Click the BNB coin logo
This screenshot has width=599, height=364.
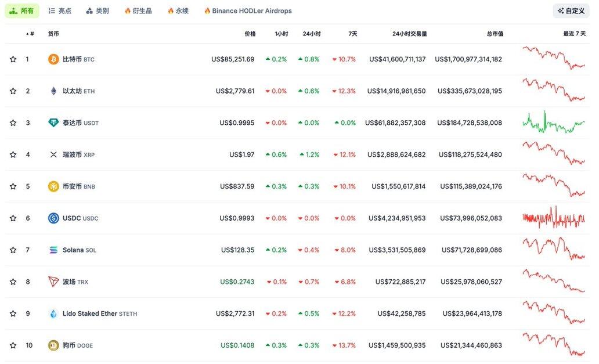click(x=53, y=186)
